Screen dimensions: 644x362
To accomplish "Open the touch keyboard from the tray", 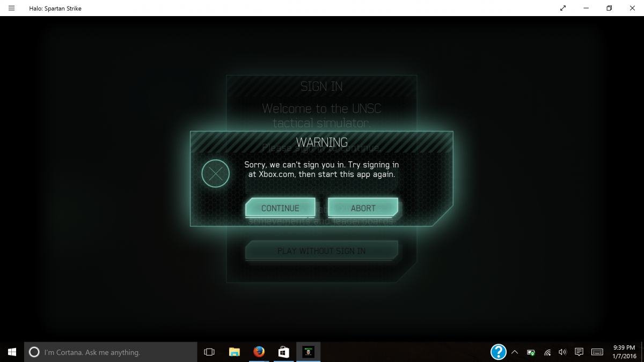I will click(x=597, y=352).
